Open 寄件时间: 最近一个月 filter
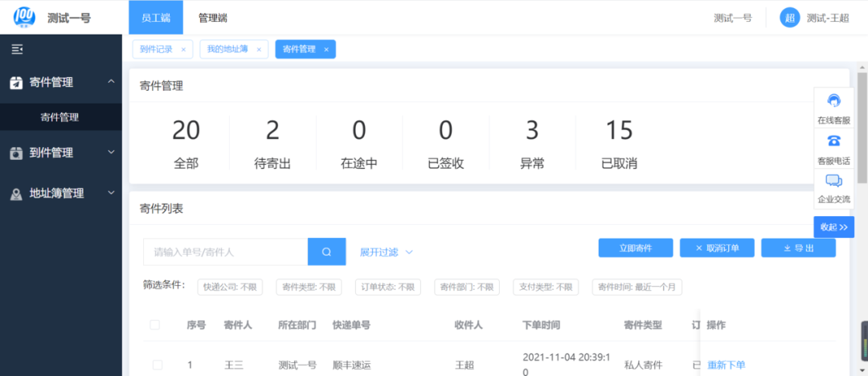 (x=637, y=288)
